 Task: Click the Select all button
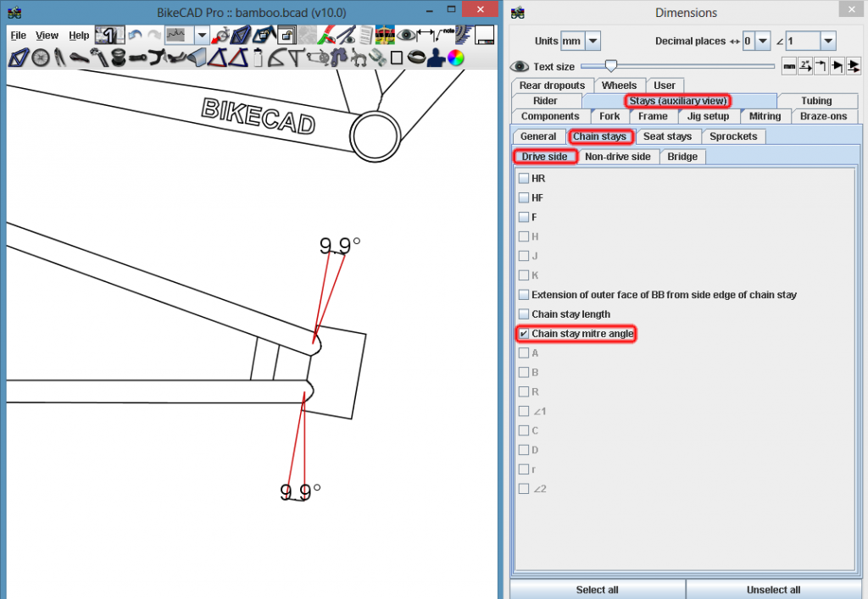coord(598,590)
